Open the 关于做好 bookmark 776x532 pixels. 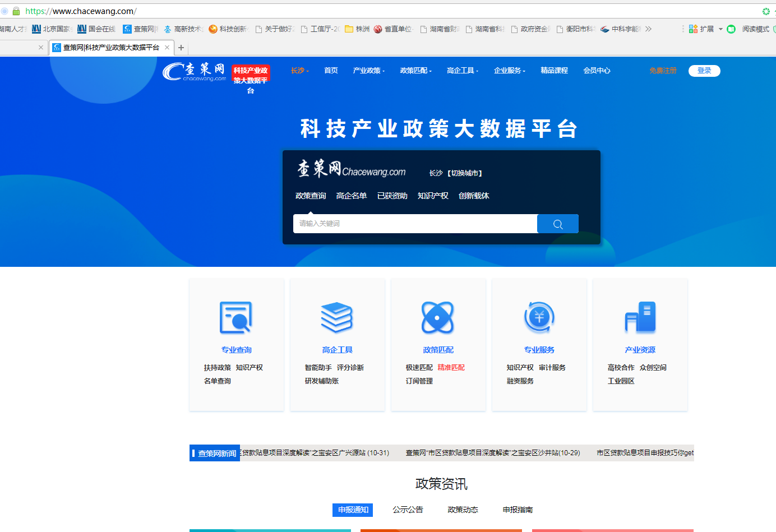[x=275, y=29]
